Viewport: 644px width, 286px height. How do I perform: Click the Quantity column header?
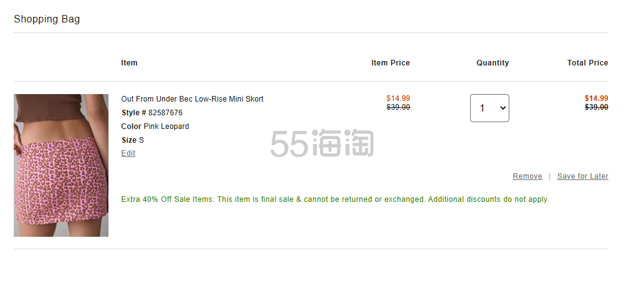tap(493, 63)
